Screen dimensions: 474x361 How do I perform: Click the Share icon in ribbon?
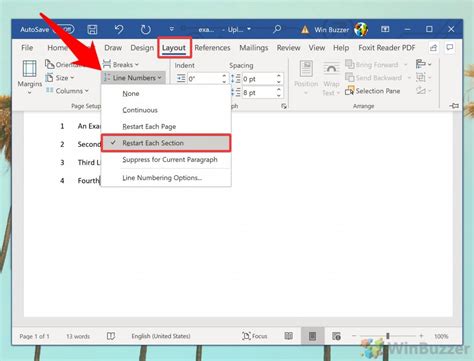(433, 48)
